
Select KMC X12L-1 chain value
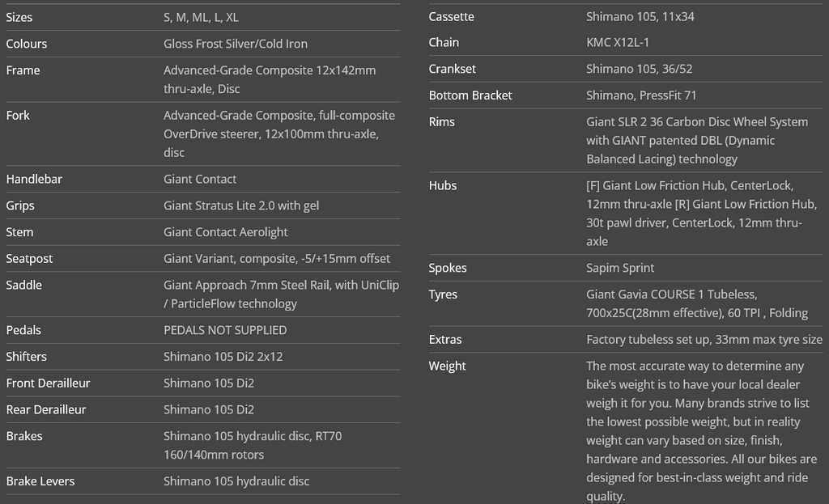coord(618,43)
